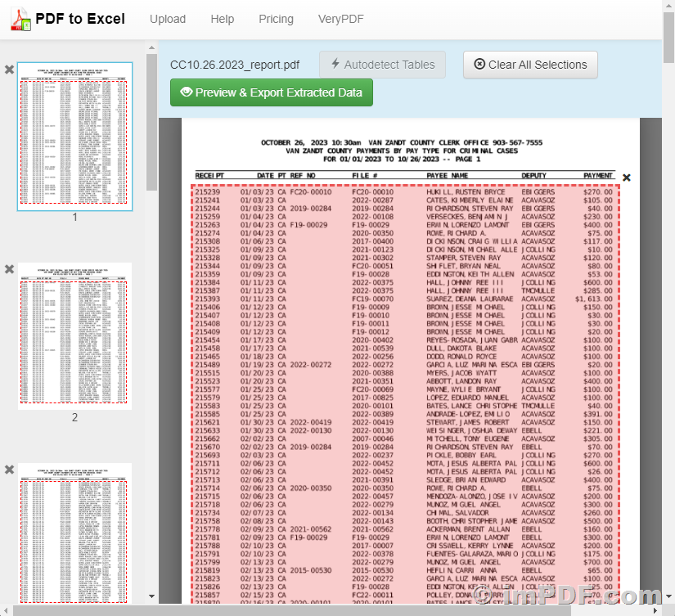
Task: Click receipt number 215239
Action: click(208, 192)
